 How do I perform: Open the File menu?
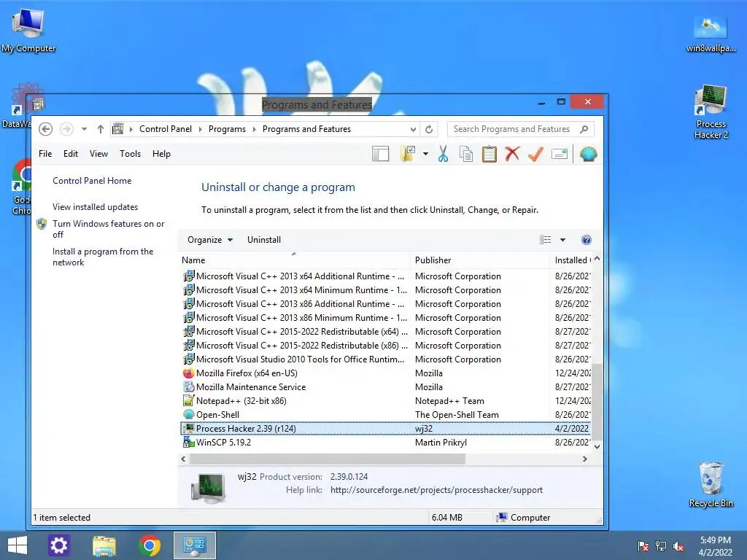pos(45,154)
